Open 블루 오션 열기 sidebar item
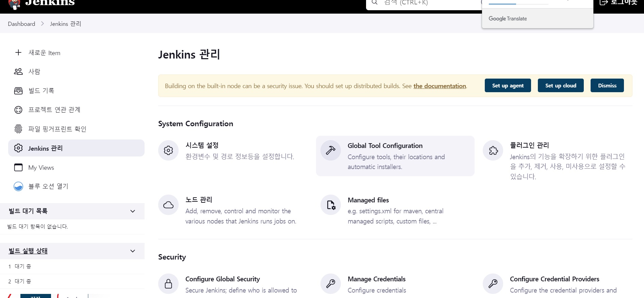Image resolution: width=644 pixels, height=298 pixels. [76, 186]
